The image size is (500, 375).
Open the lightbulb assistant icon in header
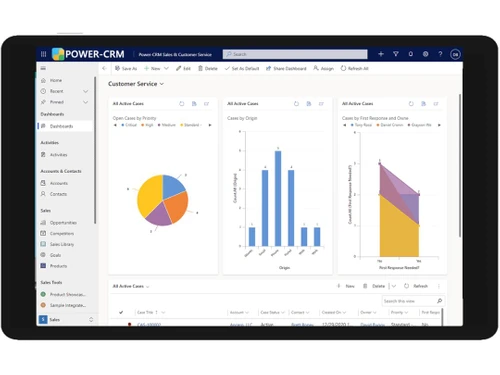(411, 54)
